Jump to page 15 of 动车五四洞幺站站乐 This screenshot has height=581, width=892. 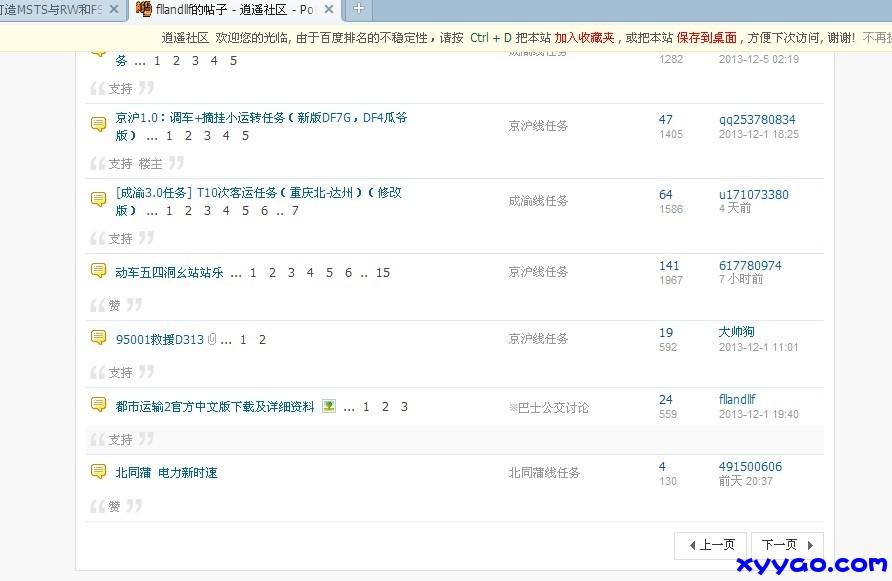[x=382, y=273]
